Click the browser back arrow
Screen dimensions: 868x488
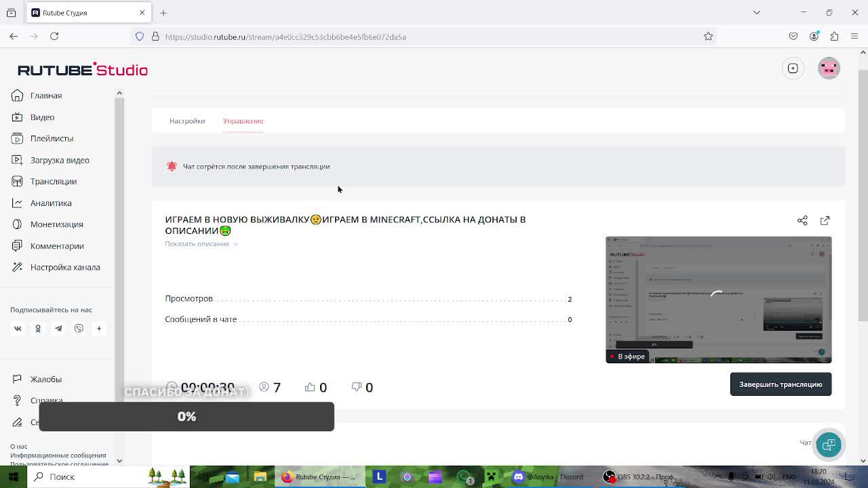(14, 37)
